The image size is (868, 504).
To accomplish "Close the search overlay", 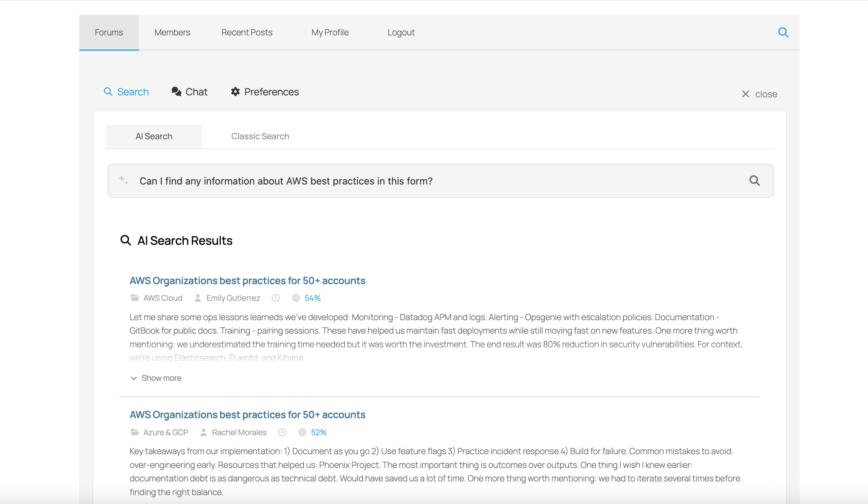I will point(759,94).
